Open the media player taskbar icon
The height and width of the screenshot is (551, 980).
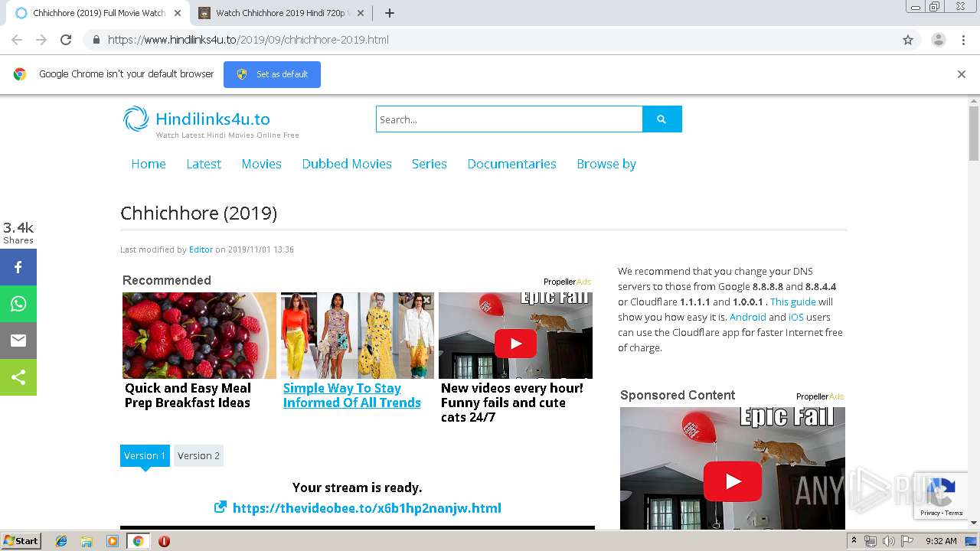tap(113, 541)
